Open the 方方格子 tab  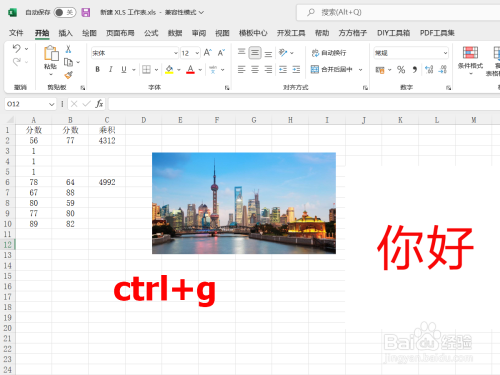(353, 33)
